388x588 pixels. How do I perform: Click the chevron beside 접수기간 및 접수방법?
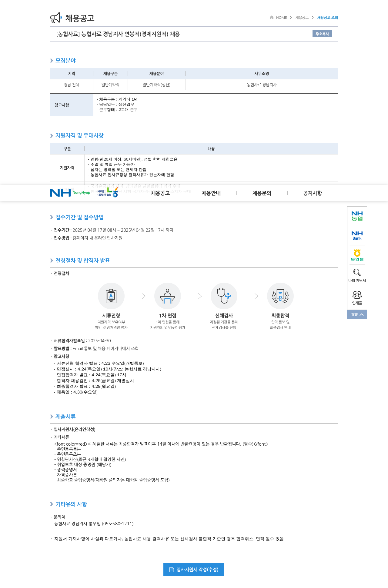coord(52,217)
